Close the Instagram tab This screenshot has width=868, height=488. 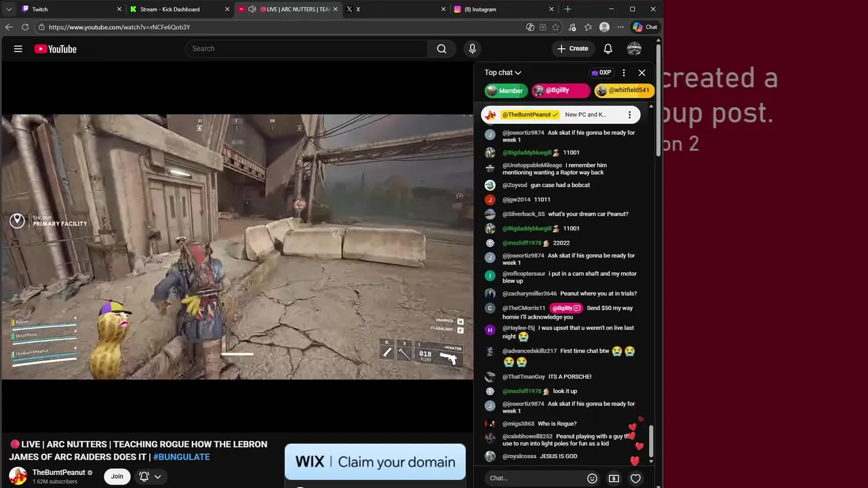(x=551, y=9)
